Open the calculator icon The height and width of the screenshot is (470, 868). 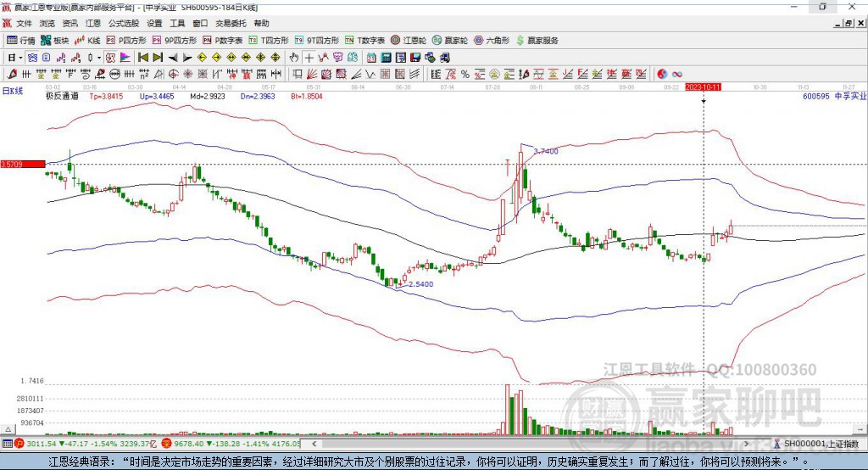click(386, 58)
